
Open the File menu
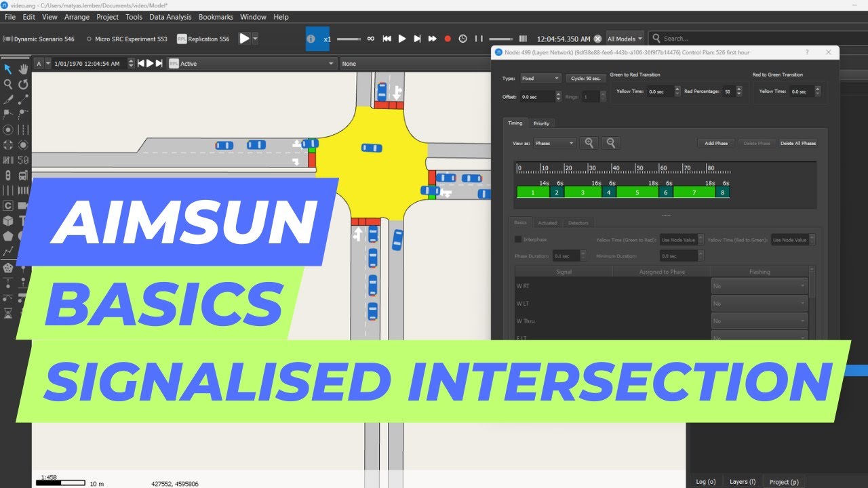[10, 17]
